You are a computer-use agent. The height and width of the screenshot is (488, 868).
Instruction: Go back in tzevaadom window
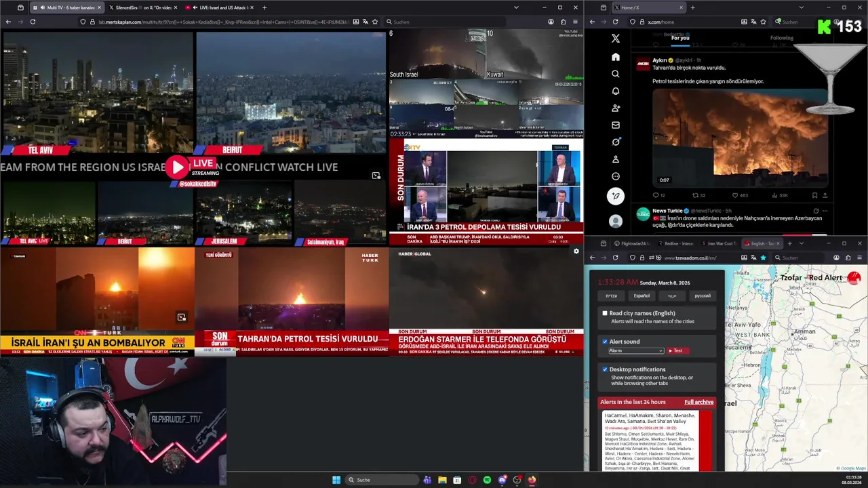pos(592,258)
